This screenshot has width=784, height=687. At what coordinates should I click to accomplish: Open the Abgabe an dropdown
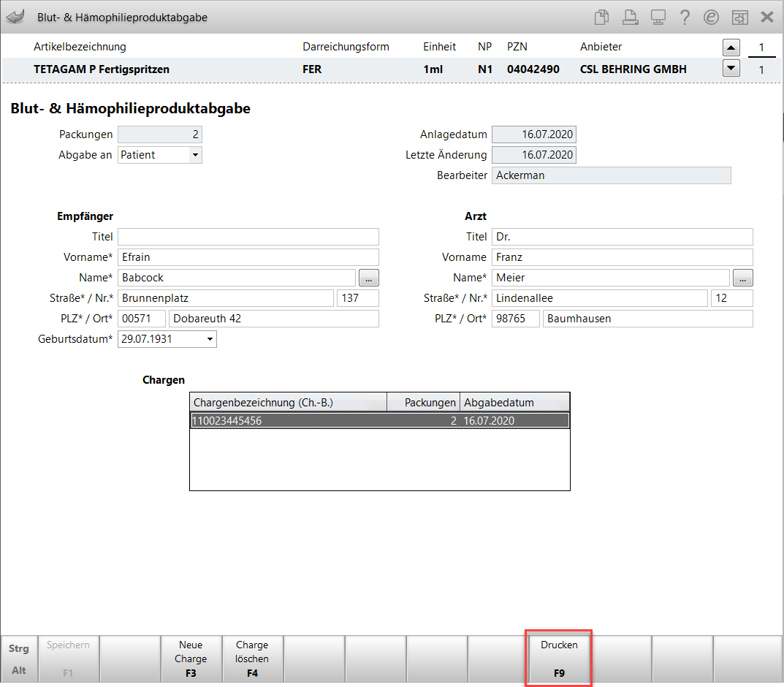[x=196, y=155]
